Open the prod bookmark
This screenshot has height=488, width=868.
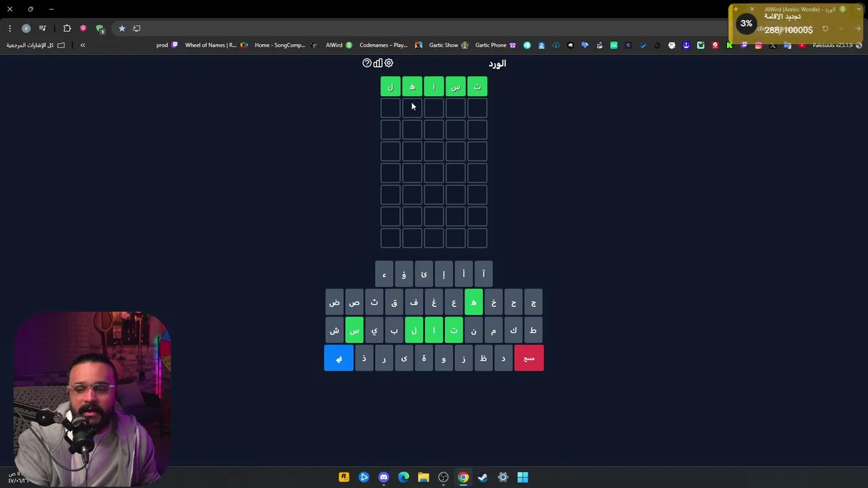tap(167, 45)
